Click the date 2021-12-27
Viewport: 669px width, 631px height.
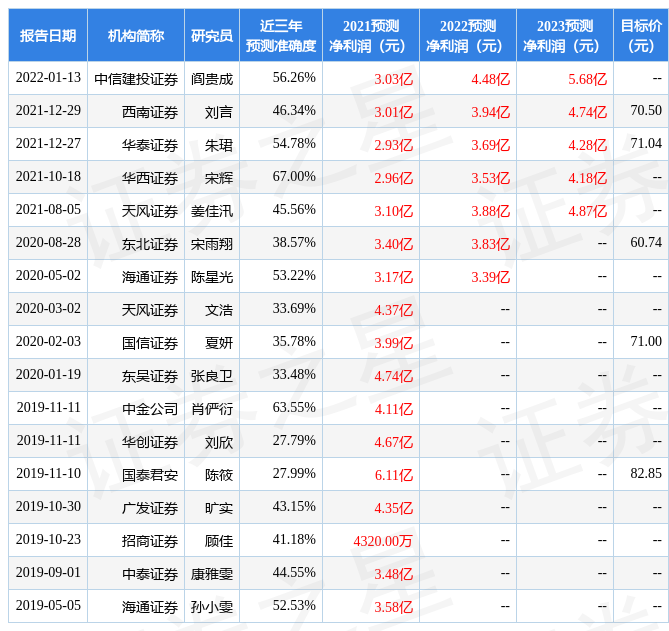(48, 143)
